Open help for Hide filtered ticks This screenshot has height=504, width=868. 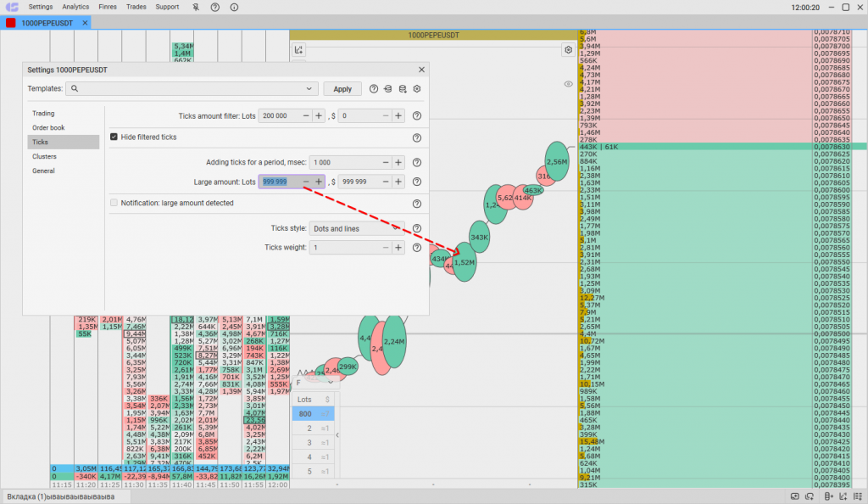417,138
